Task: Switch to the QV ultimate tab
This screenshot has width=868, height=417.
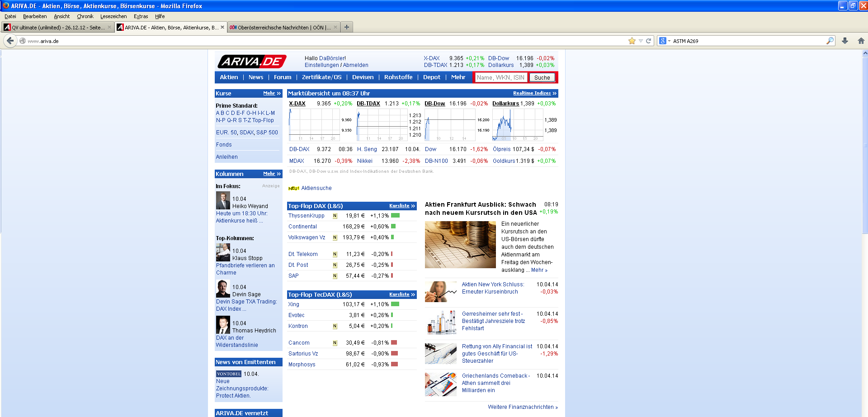Action: tap(57, 27)
